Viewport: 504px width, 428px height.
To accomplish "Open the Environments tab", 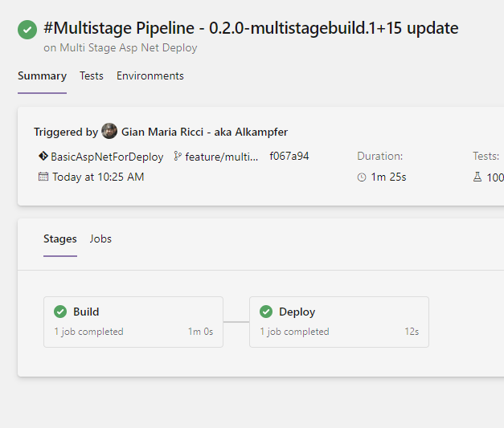I will tap(150, 76).
